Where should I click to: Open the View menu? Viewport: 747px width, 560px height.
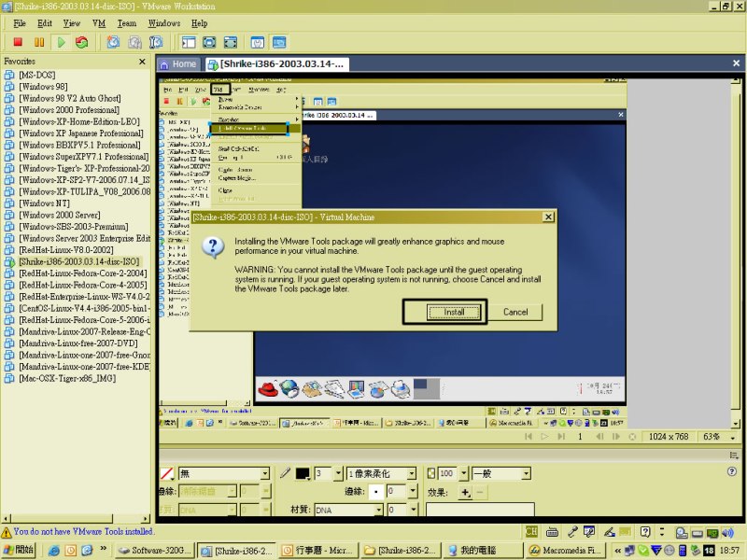click(72, 23)
